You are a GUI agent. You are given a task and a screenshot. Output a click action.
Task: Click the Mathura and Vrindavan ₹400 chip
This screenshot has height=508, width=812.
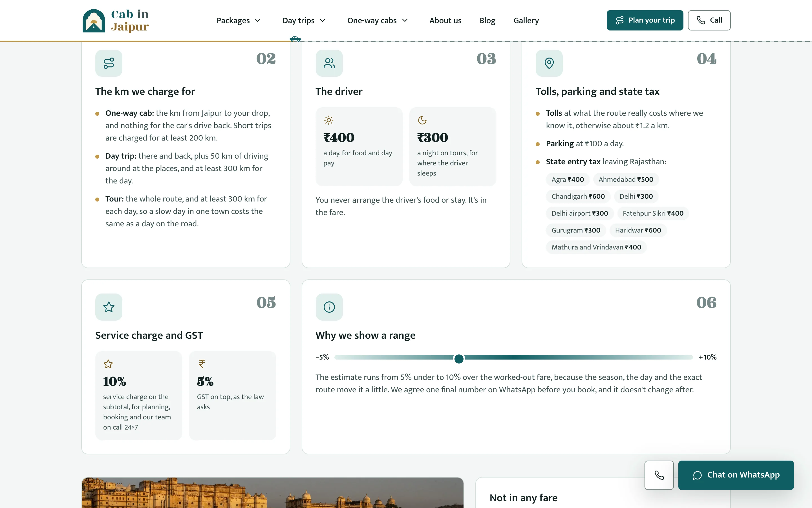[596, 247]
